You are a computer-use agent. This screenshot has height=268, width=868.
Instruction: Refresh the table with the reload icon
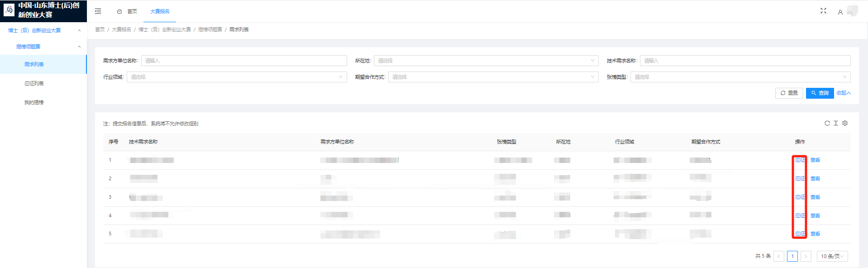click(827, 123)
